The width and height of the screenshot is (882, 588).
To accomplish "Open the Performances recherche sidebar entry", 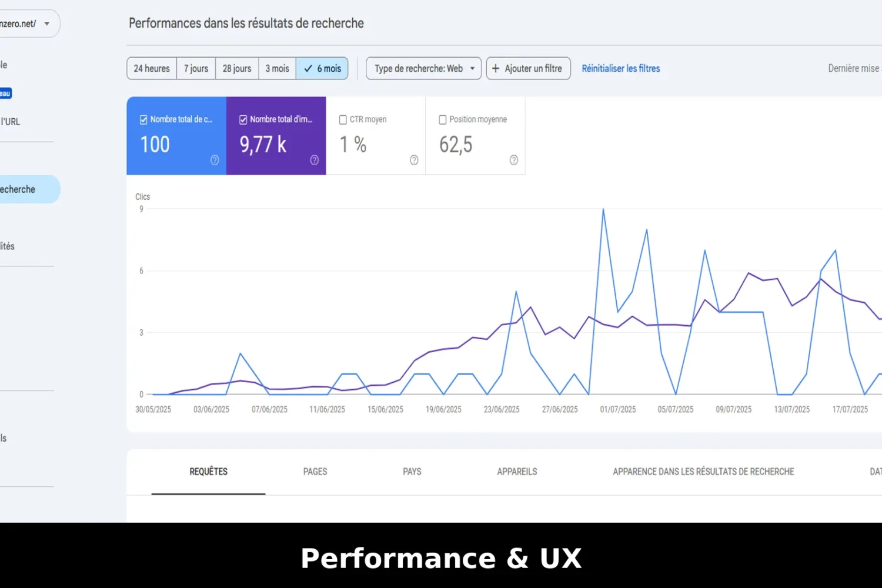I will (x=18, y=189).
